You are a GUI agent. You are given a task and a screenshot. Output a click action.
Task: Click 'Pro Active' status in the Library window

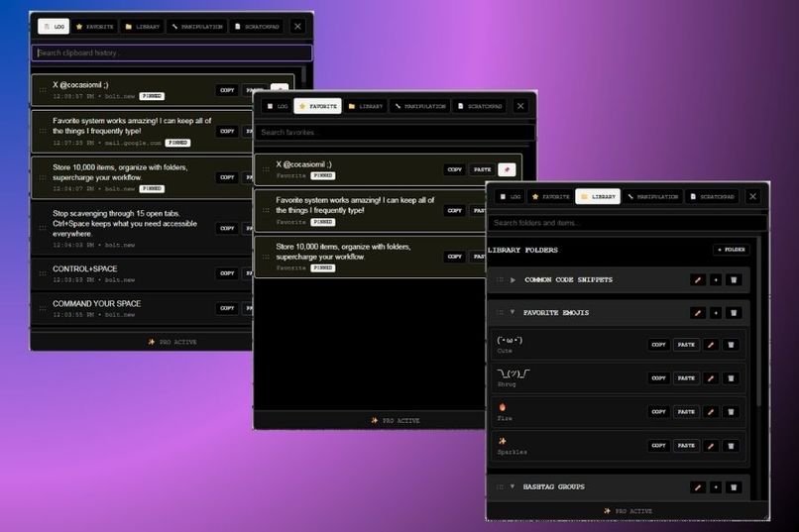click(x=628, y=511)
